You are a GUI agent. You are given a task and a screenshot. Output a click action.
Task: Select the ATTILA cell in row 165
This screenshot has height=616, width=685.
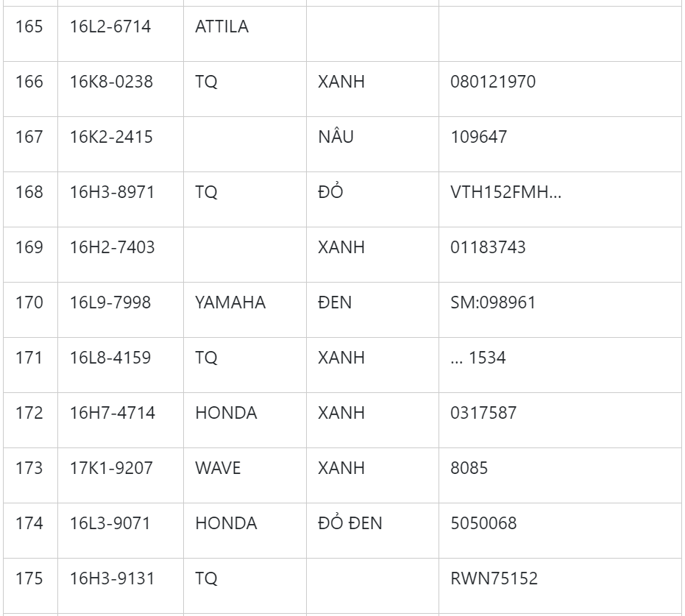[x=221, y=27]
